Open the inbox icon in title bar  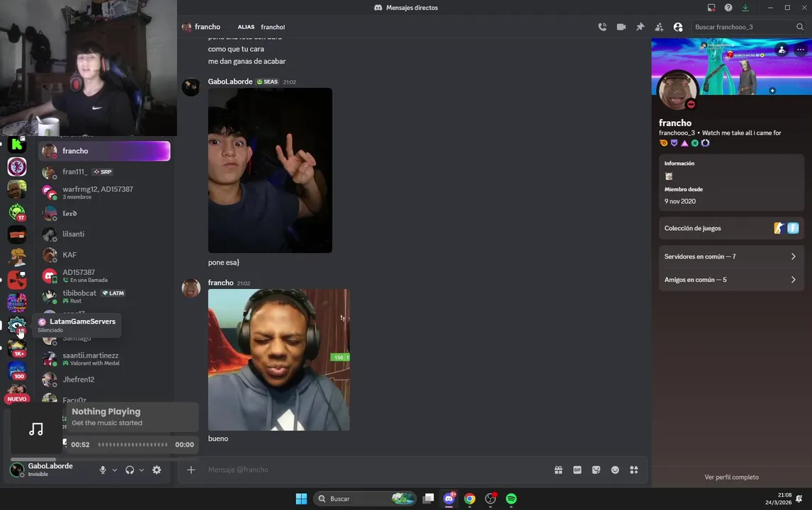click(x=711, y=7)
